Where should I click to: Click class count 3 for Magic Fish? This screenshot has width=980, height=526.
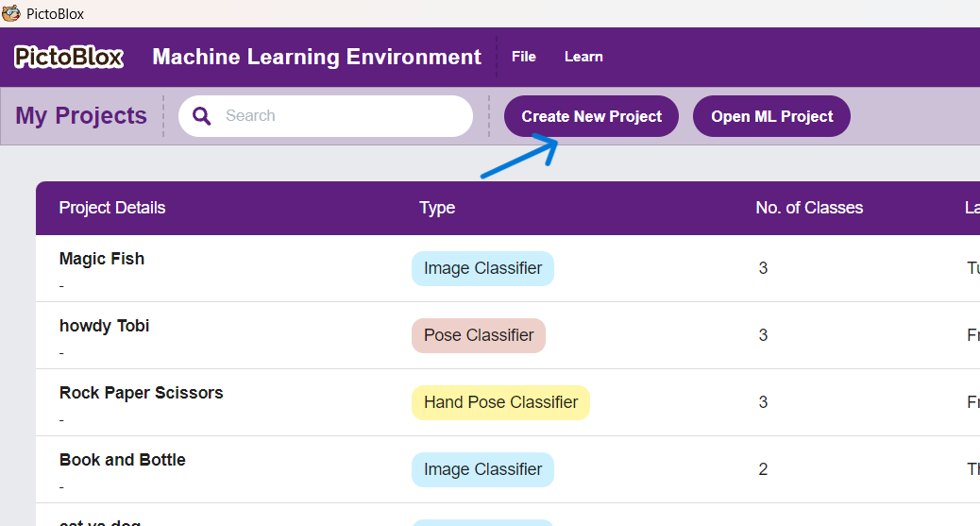pos(763,268)
